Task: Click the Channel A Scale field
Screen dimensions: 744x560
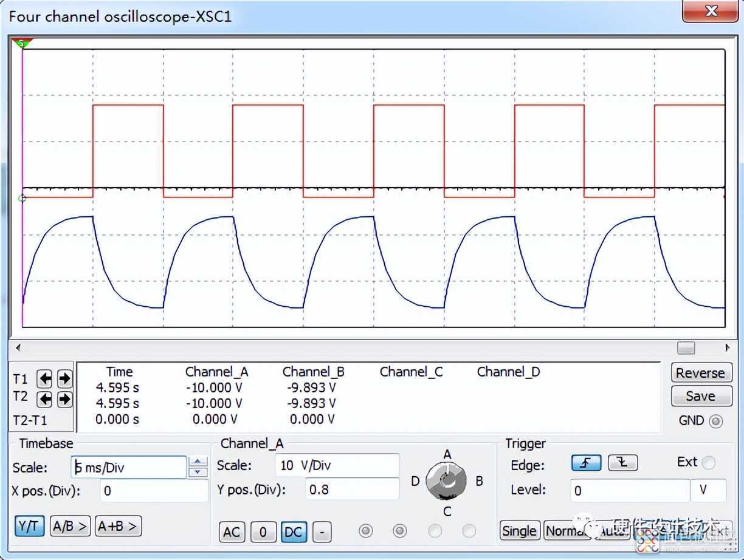Action: click(337, 466)
